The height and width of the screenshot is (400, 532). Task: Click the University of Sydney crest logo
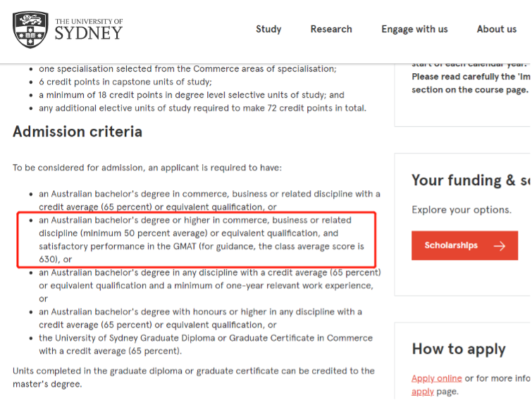30,30
